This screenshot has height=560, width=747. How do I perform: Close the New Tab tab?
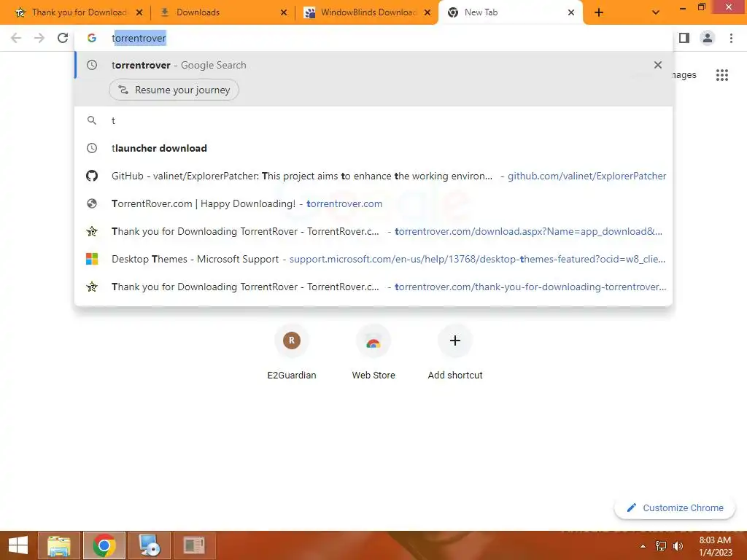pos(571,12)
